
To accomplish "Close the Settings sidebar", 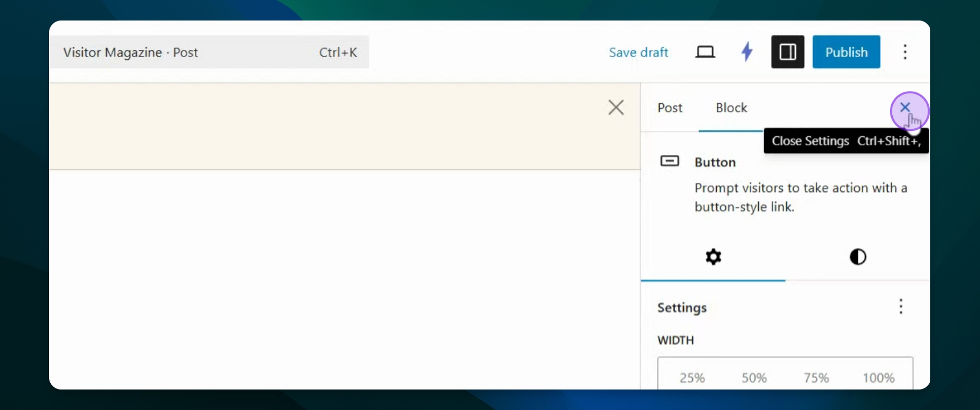I will point(905,107).
